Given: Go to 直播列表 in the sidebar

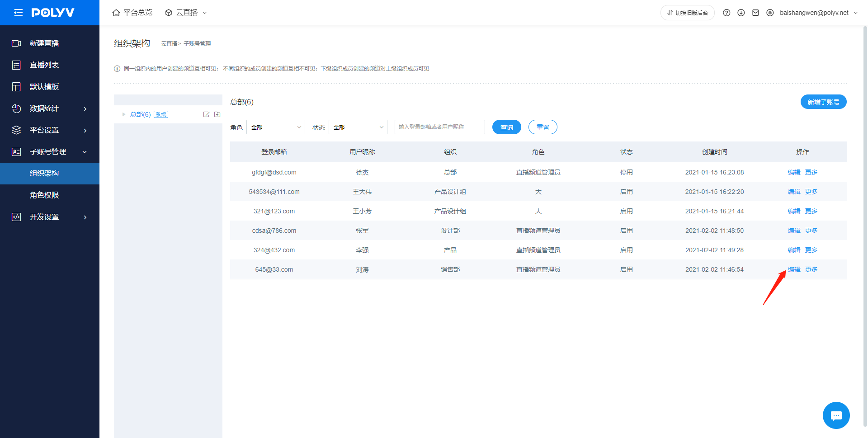Looking at the screenshot, I should tap(50, 65).
